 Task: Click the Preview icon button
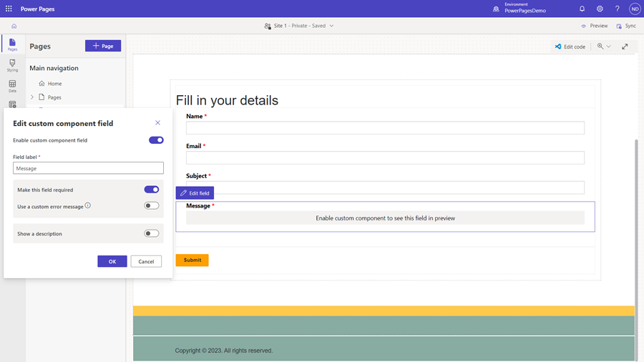coord(583,26)
